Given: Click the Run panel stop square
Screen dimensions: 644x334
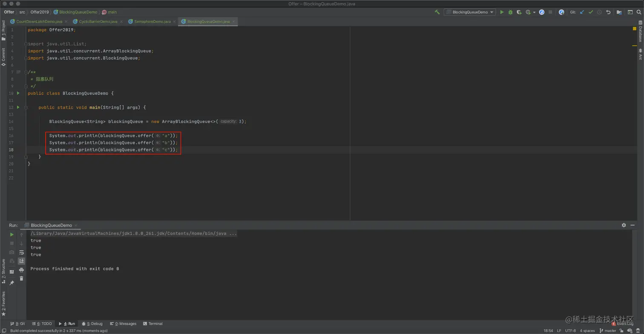Looking at the screenshot, I should click(12, 243).
